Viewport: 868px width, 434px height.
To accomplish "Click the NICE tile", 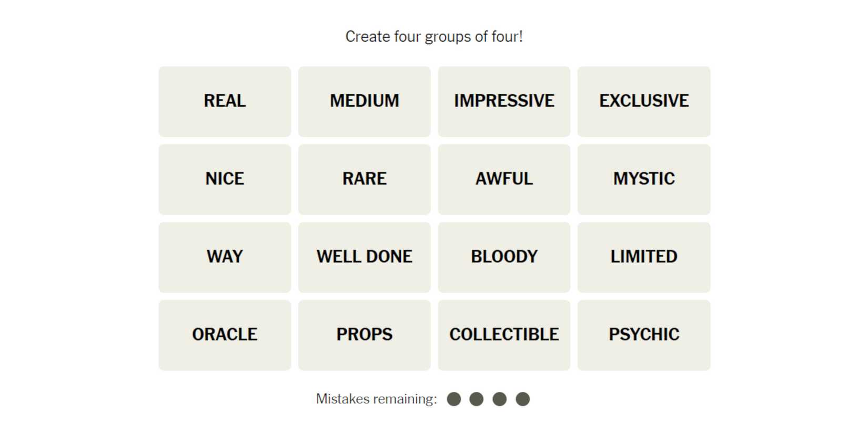I will point(225,179).
